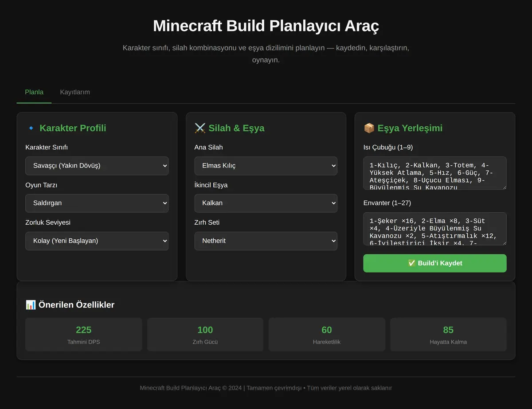The height and width of the screenshot is (409, 532).
Task: Open the Oyun Tarzı dropdown showing Saldırgan
Action: click(97, 203)
